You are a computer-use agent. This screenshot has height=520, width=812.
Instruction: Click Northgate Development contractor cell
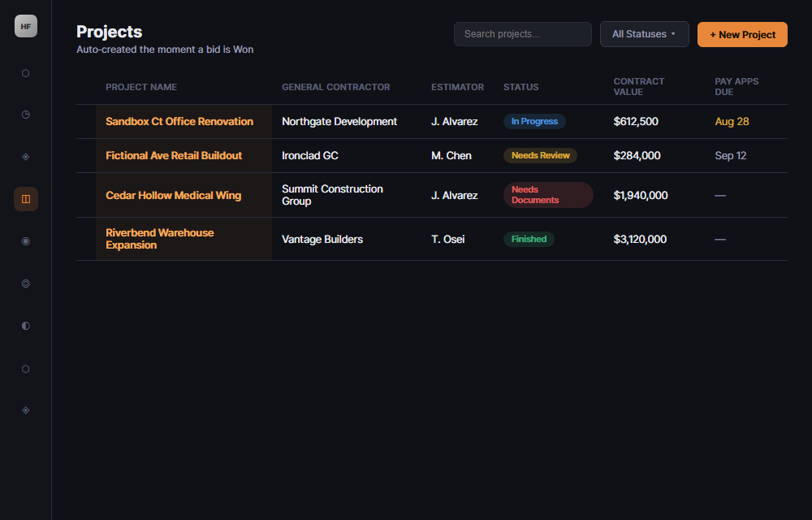[x=339, y=121]
